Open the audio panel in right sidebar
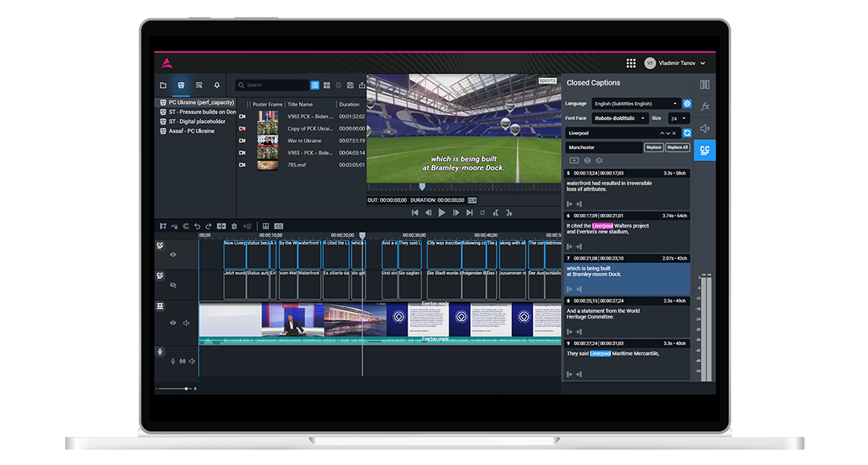Viewport: 868px width, 465px height. (x=705, y=129)
